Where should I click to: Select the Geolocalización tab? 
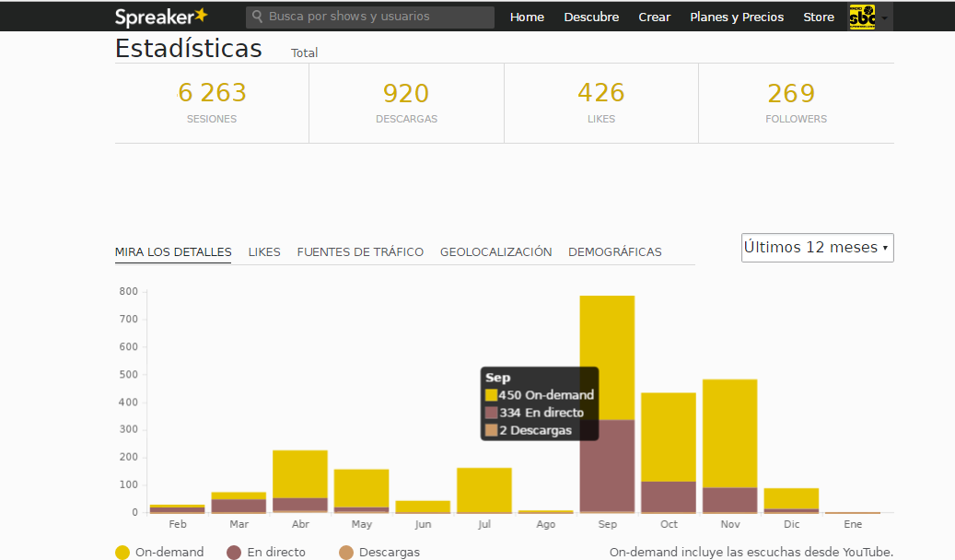pos(495,252)
